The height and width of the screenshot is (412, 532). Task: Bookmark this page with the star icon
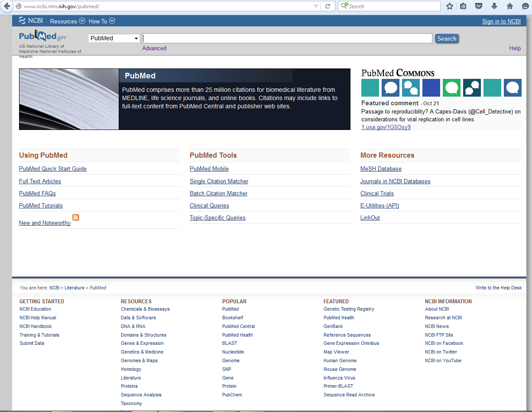450,6
